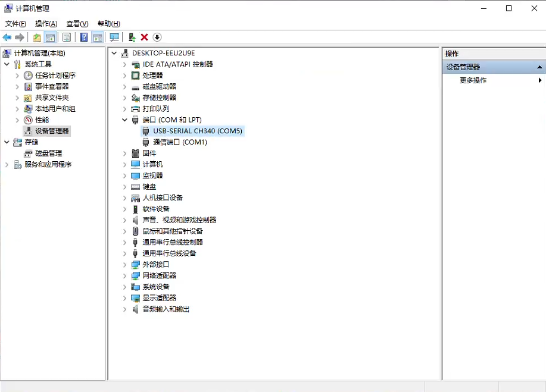The image size is (546, 392).
Task: Select 磁盘管理 in the left tree
Action: point(48,153)
